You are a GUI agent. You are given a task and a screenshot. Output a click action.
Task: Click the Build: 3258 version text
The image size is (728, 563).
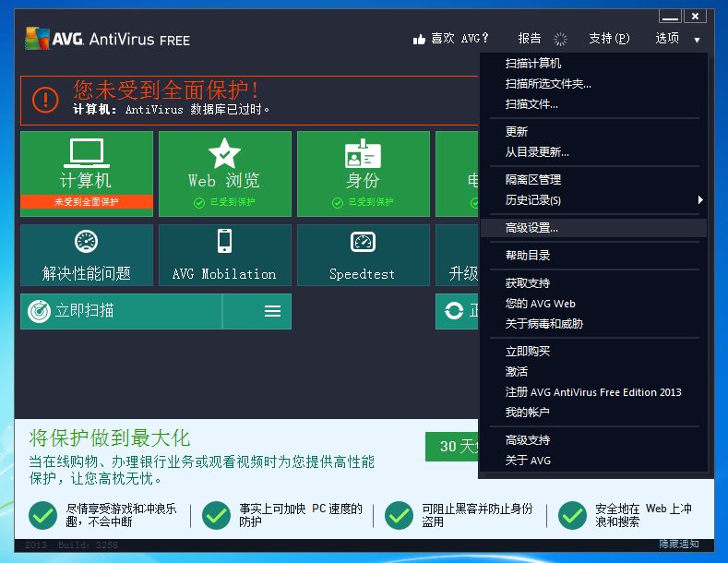click(88, 545)
